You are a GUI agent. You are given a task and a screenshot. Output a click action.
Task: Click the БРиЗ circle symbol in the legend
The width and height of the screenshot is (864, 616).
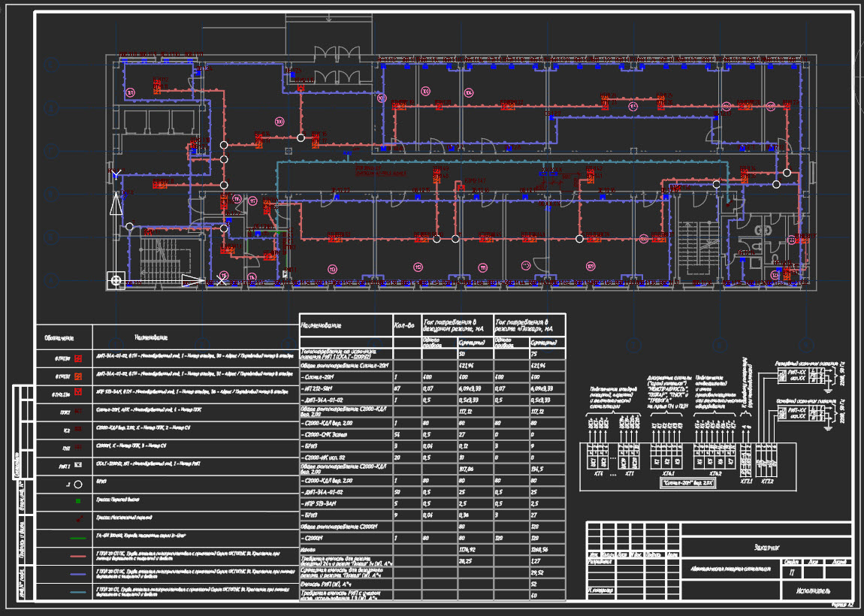[77, 484]
